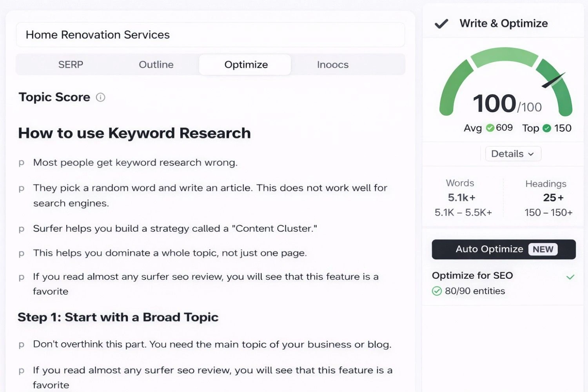Screen dimensions: 588x392
Task: Click the paragraph marker beside 'Surfer helps you build a strategy'
Action: pyautogui.click(x=21, y=229)
